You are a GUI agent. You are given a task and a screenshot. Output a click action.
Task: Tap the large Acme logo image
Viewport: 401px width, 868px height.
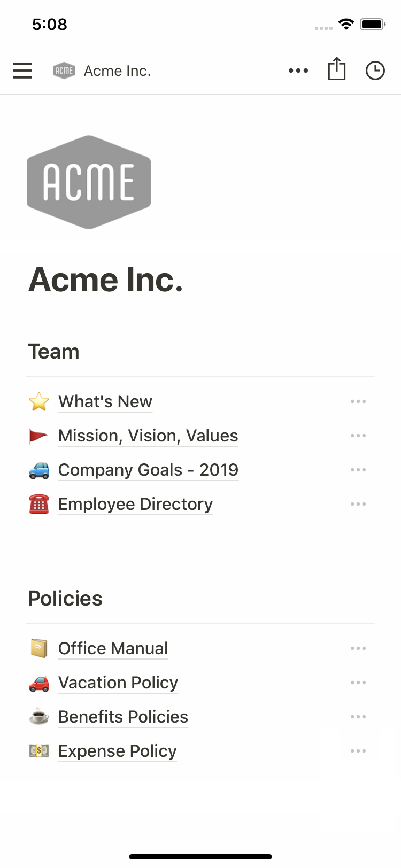point(89,182)
